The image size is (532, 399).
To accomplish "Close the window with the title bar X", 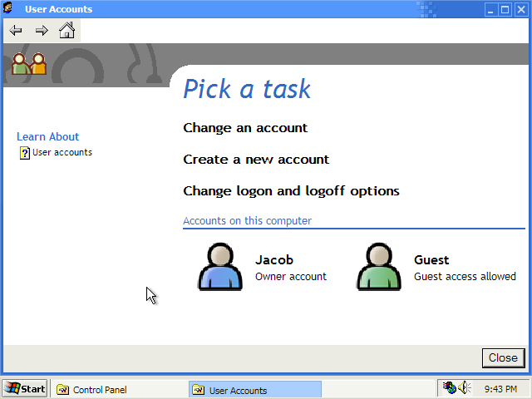I will pos(521,9).
